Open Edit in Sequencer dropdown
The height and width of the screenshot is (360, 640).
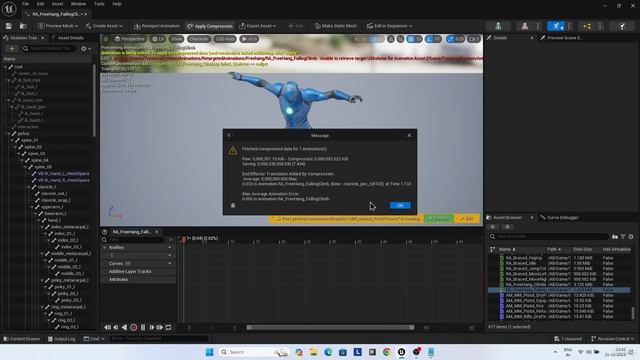click(389, 26)
